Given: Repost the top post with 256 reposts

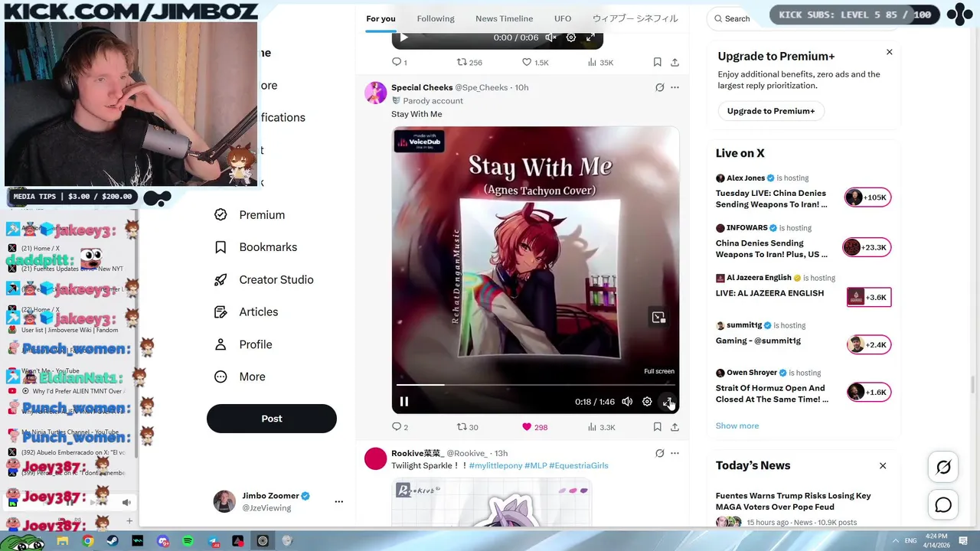Looking at the screenshot, I should 469,62.
